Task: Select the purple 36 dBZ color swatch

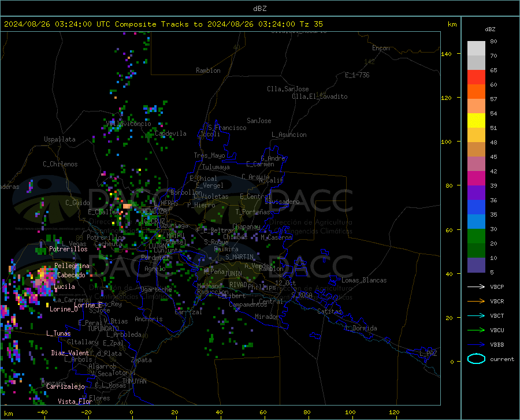Action: [476, 192]
